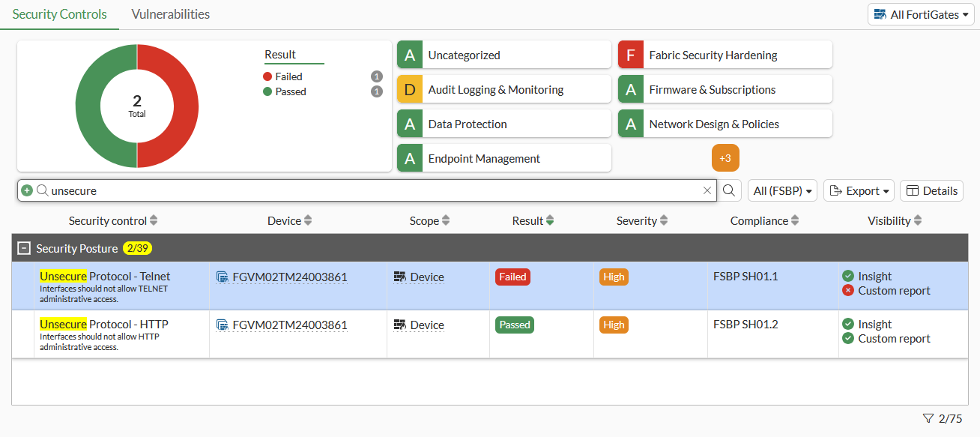Collapse the Security Posture group
The height and width of the screenshot is (437, 980).
24,248
